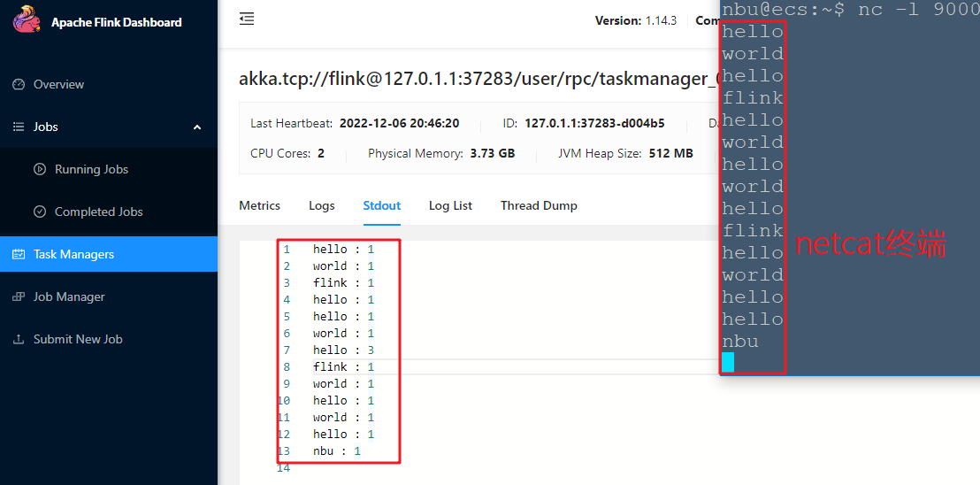Click the Jobs list icon
The width and height of the screenshot is (980, 485).
click(18, 127)
